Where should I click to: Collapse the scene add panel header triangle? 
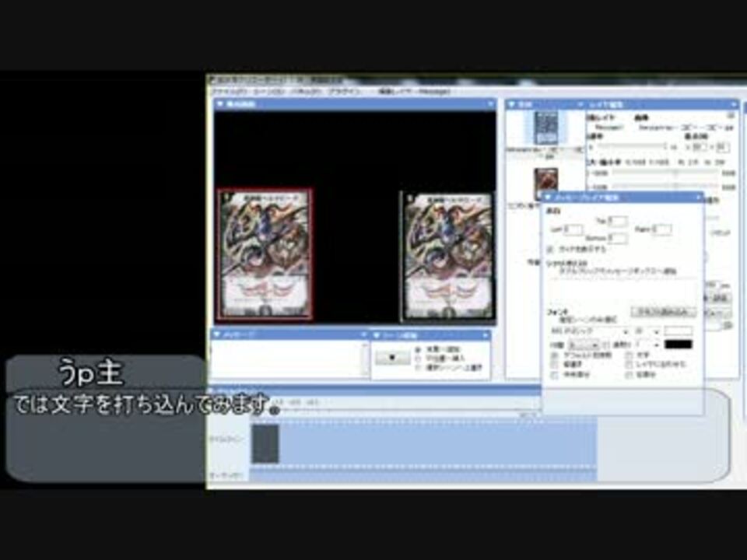[377, 336]
